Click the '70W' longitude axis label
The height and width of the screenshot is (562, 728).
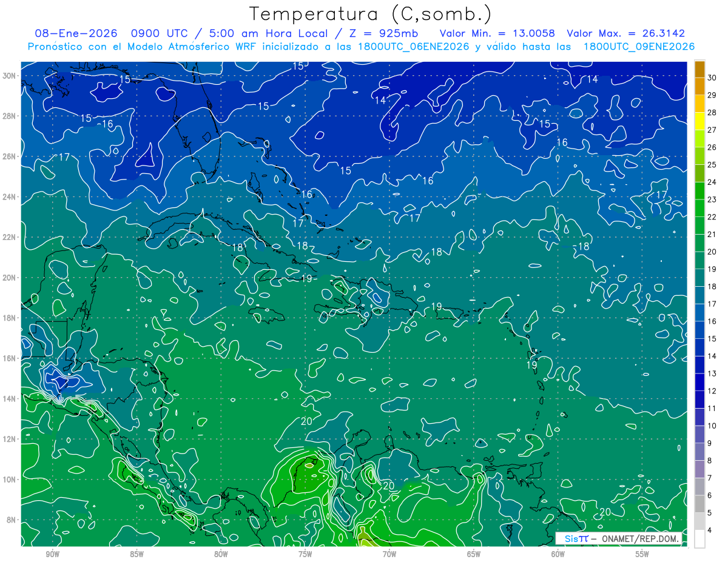coord(389,554)
